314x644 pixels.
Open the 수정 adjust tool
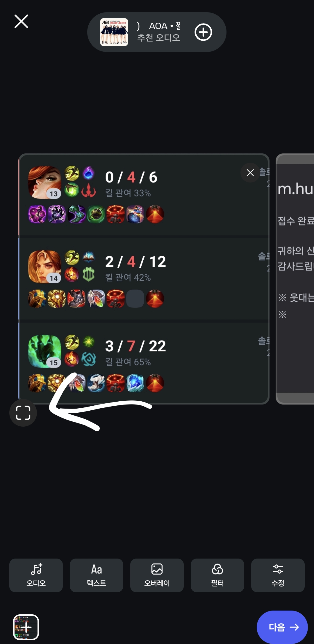(x=278, y=575)
